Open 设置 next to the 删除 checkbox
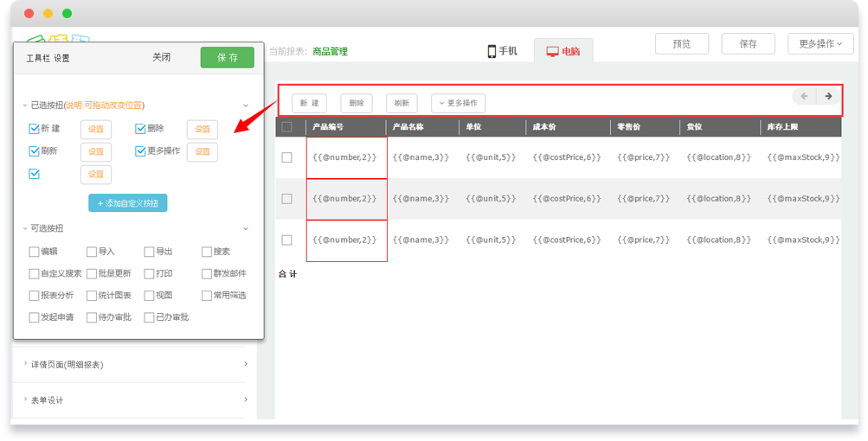 [203, 129]
